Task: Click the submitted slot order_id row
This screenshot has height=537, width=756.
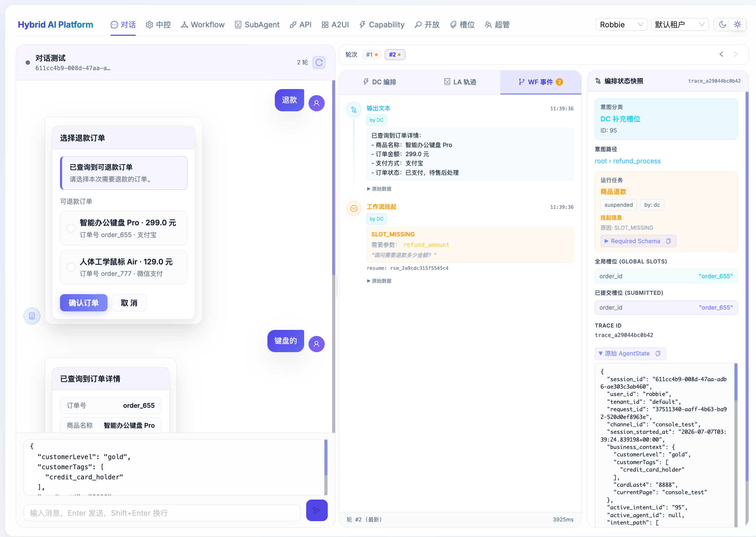Action: [x=666, y=308]
